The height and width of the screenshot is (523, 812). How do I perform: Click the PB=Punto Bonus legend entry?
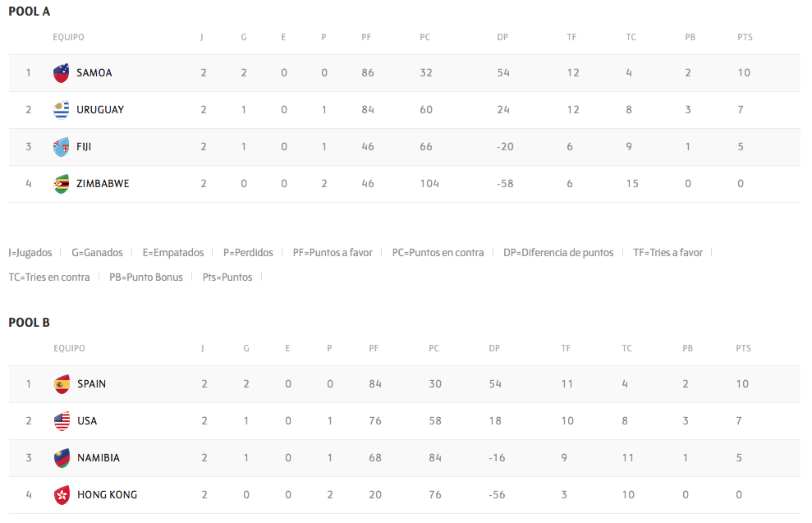(146, 278)
